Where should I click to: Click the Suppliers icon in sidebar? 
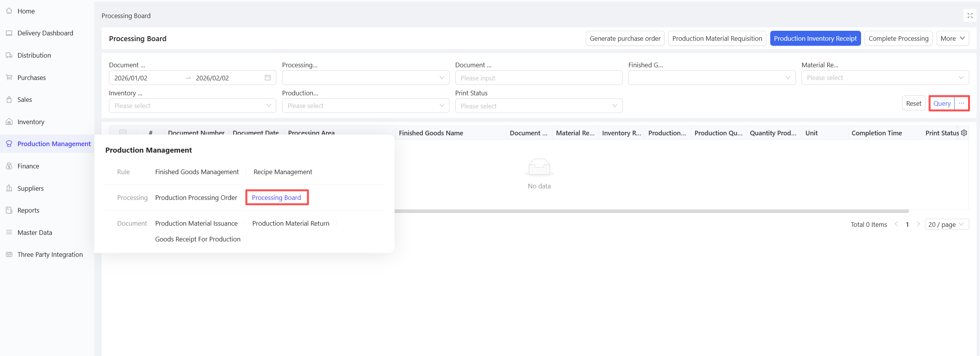point(9,188)
